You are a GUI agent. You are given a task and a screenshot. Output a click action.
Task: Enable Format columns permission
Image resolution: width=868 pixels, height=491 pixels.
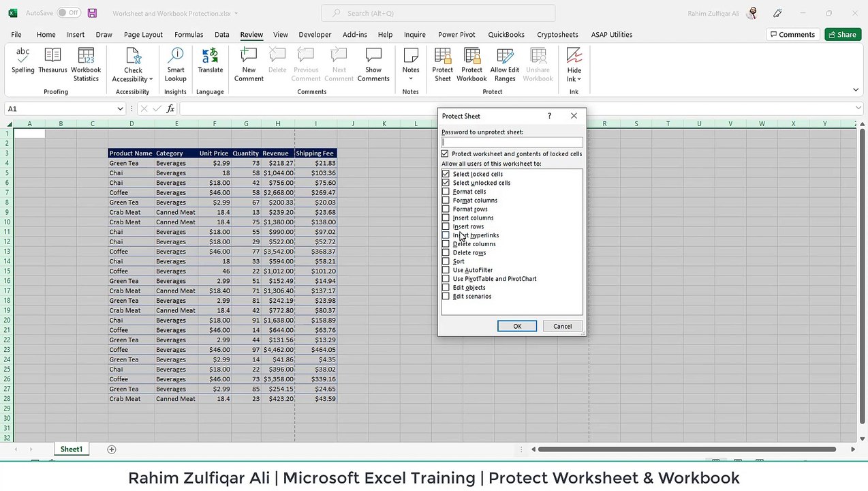click(446, 200)
